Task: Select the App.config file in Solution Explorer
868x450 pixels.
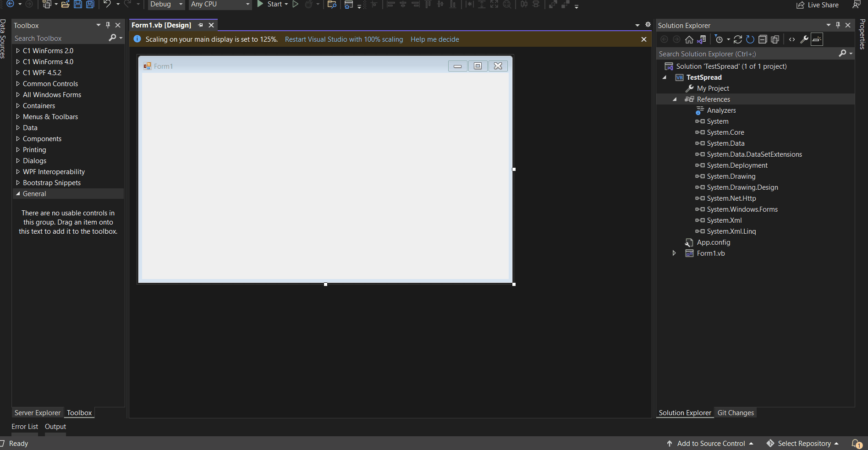Action: pos(714,242)
